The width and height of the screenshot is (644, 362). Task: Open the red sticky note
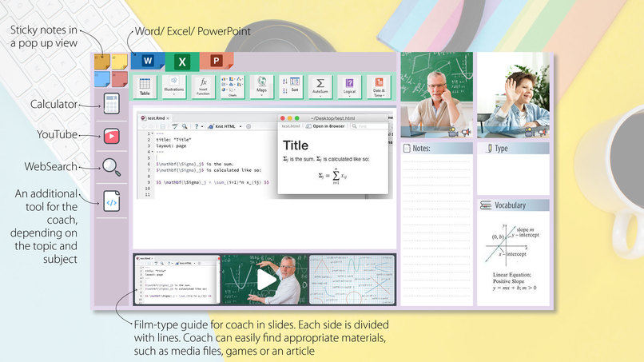[x=120, y=79]
